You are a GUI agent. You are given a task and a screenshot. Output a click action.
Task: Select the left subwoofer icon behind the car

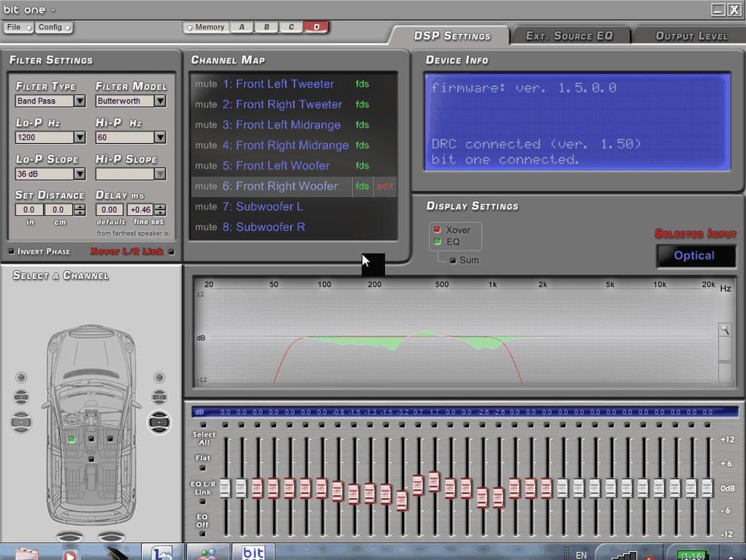[69, 537]
